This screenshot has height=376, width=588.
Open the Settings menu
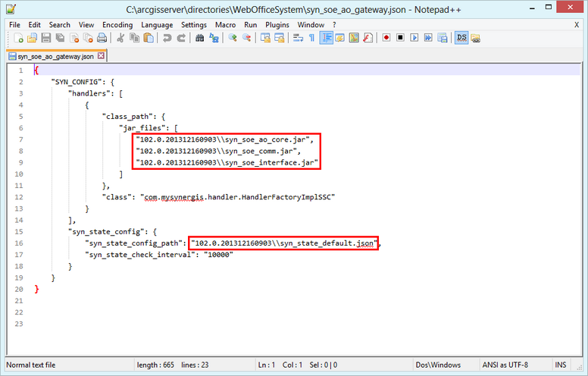[194, 25]
